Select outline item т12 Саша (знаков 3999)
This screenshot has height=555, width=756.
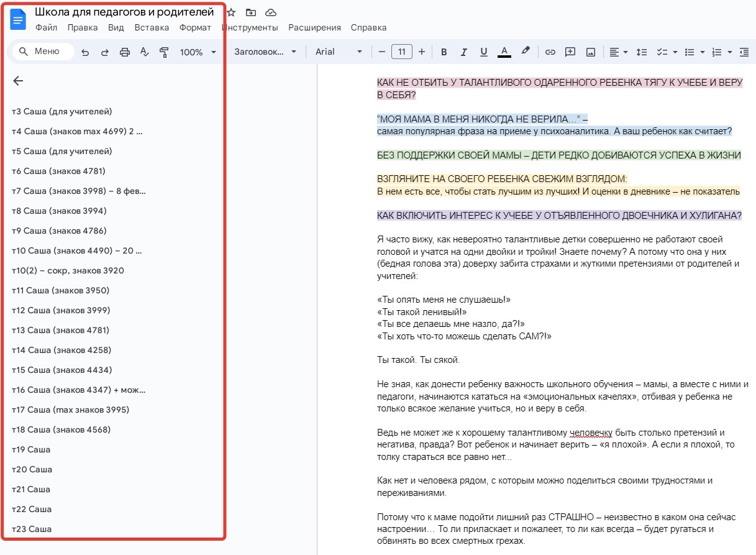pos(61,310)
